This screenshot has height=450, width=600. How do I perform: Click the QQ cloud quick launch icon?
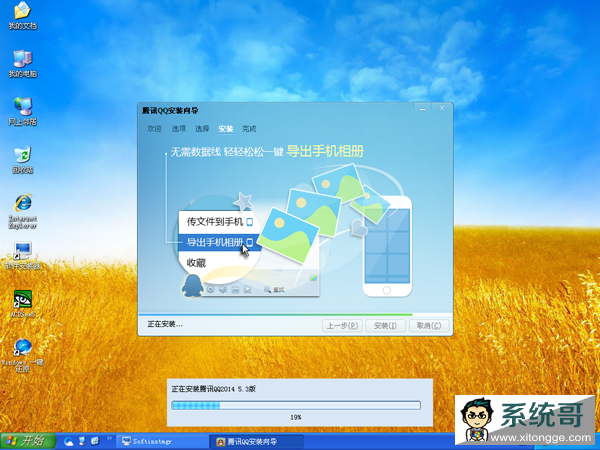(68, 441)
